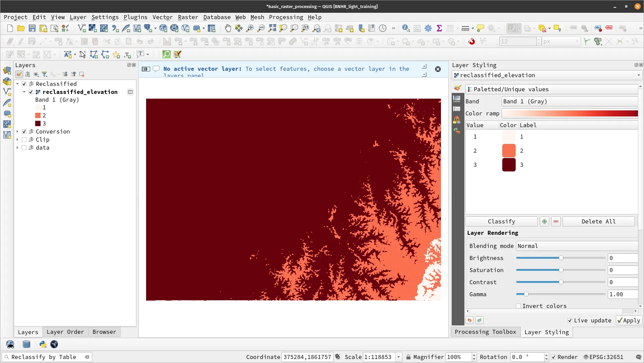Click the dark red color swatch for value 3
This screenshot has height=363, width=644.
[509, 165]
